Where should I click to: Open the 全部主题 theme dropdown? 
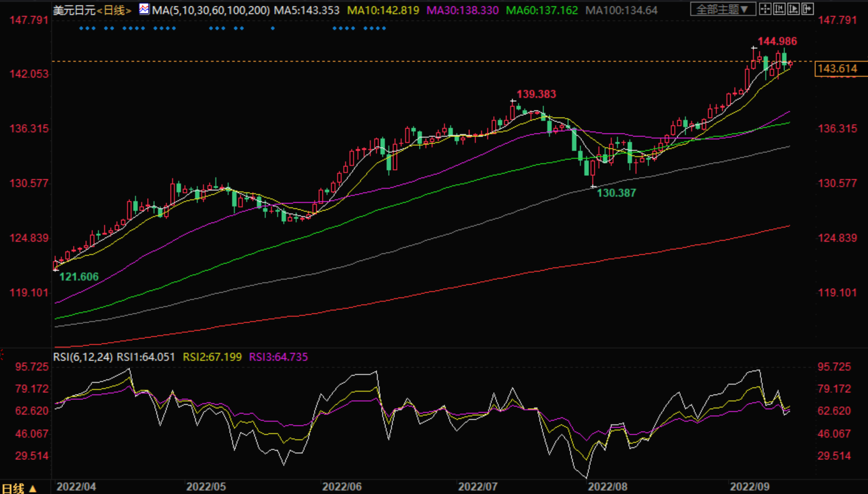723,9
